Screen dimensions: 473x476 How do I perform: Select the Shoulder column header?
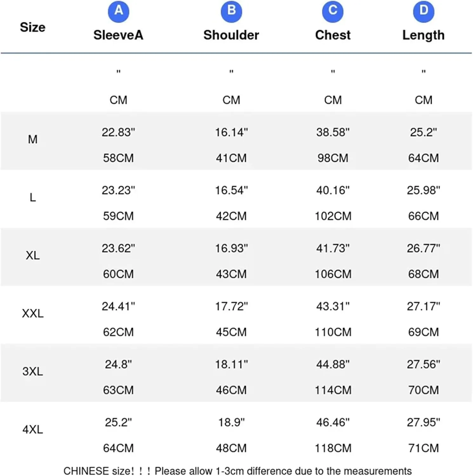231,35
